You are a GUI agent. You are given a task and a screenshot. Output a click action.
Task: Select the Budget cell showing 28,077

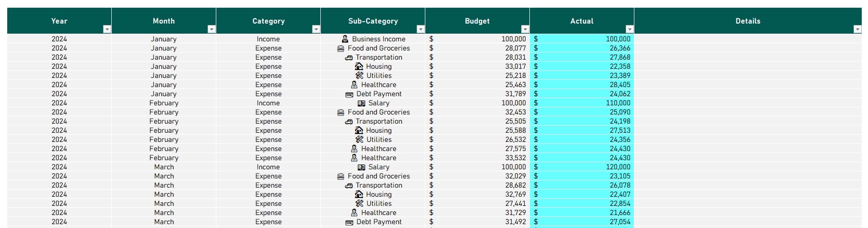(x=477, y=48)
